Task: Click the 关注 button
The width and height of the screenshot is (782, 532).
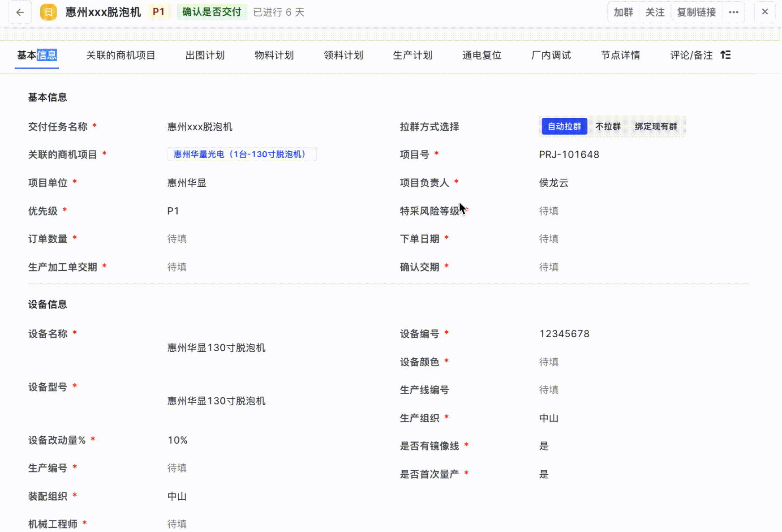Action: point(655,12)
